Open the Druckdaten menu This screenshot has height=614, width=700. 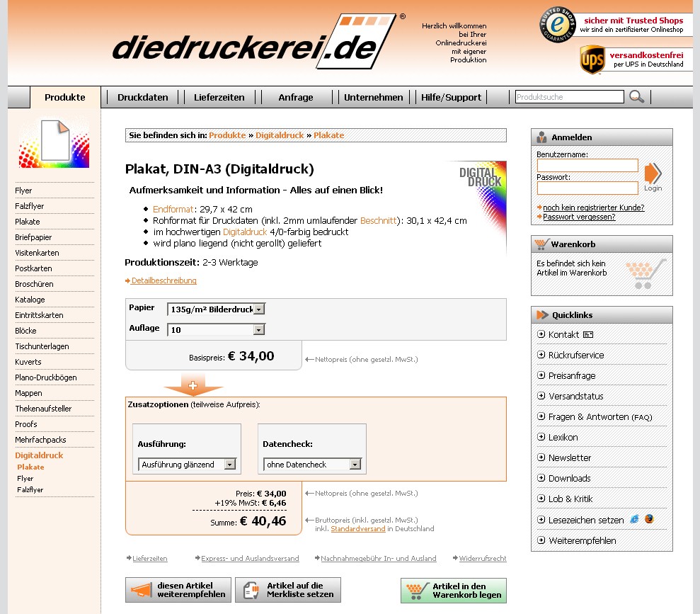click(143, 97)
